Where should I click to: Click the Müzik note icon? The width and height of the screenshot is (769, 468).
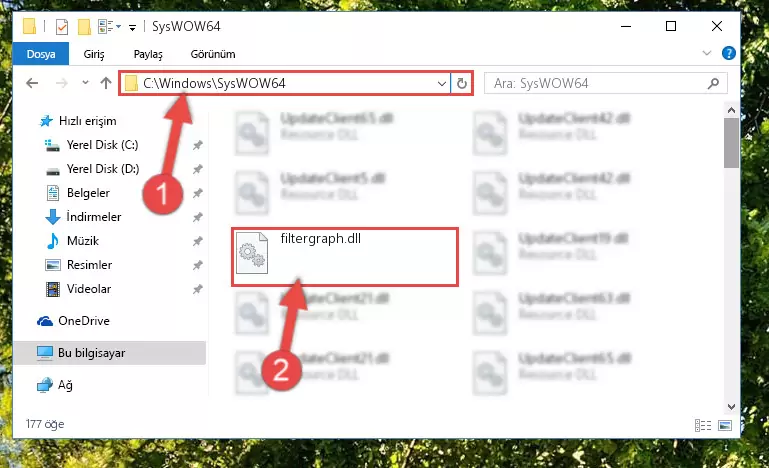tap(52, 241)
